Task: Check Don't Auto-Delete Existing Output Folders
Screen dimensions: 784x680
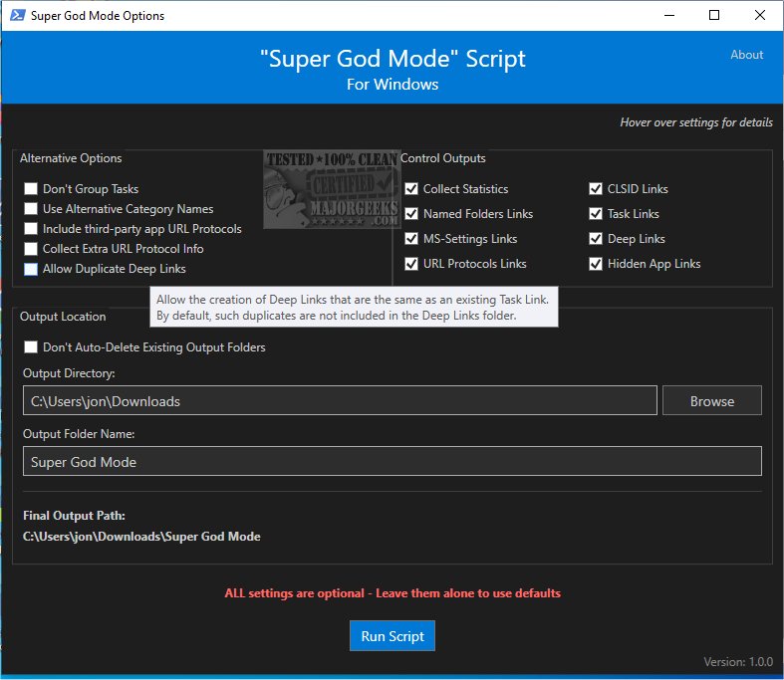Action: click(x=32, y=347)
